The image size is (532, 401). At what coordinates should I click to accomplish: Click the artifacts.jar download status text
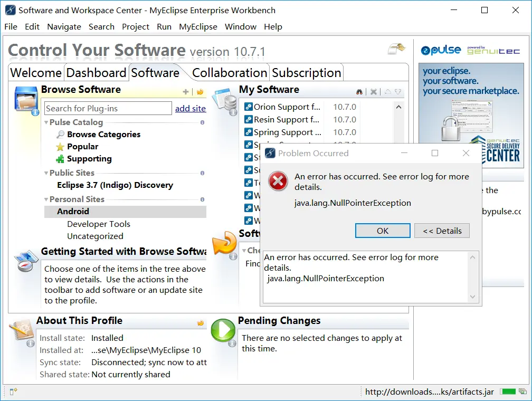coord(430,392)
